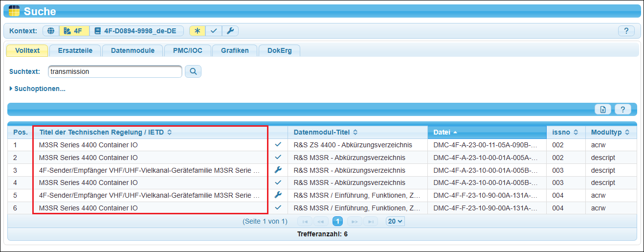Export results with the Excel icon
Viewport: 644px width, 252px height.
(603, 110)
